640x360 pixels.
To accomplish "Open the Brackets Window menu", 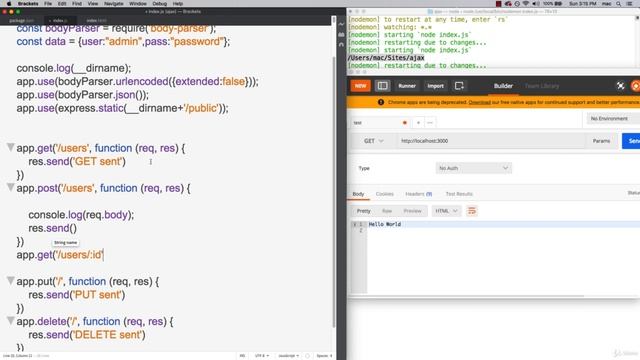I will pyautogui.click(x=138, y=4).
